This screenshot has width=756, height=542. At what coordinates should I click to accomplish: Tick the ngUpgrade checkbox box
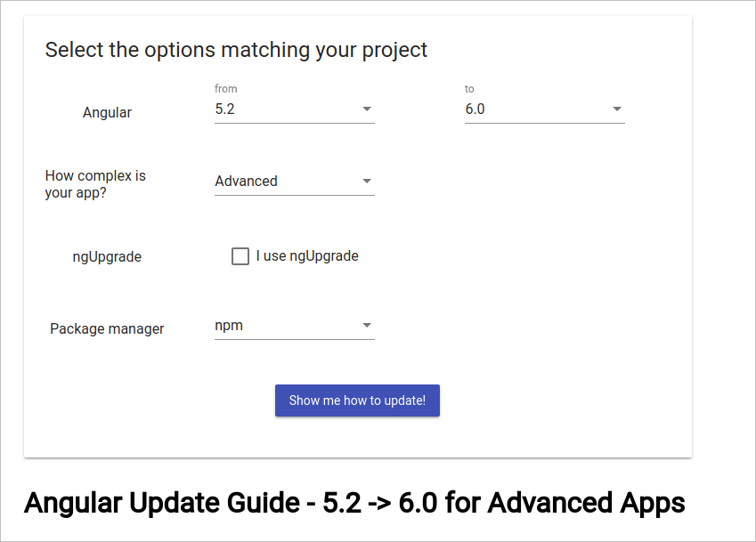[240, 256]
